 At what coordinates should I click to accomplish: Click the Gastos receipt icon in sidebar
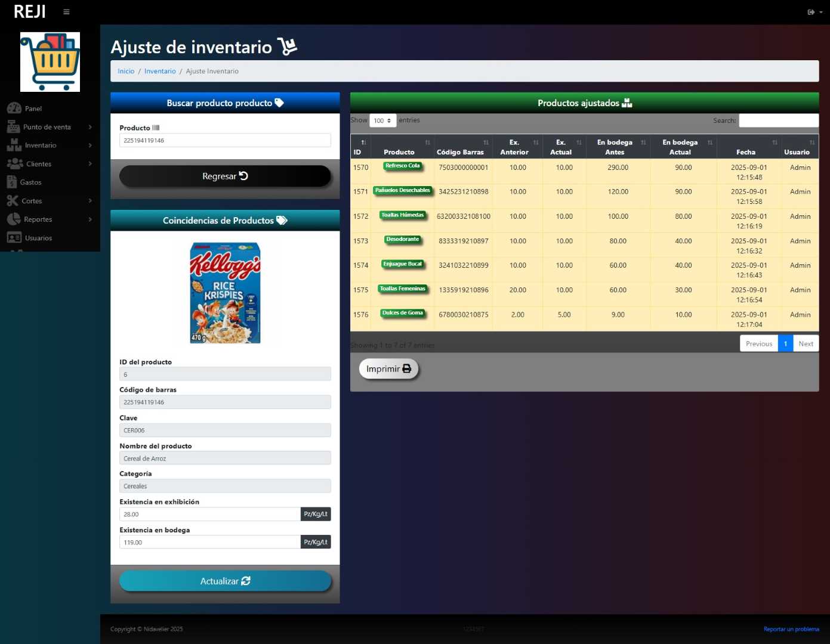[12, 182]
